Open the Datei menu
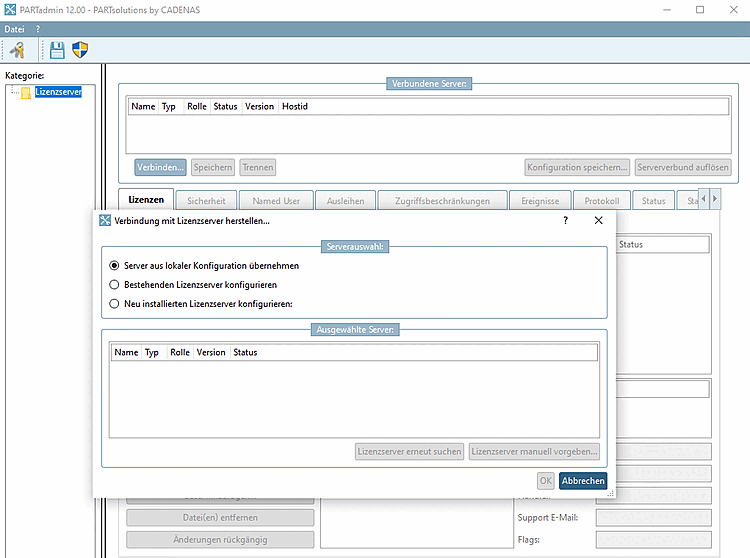750x558 pixels. tap(14, 29)
